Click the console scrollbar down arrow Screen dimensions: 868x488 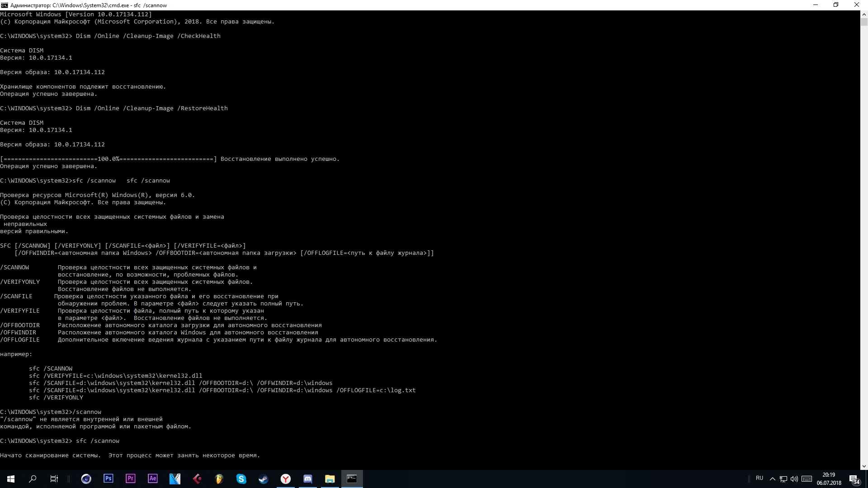pyautogui.click(x=864, y=466)
